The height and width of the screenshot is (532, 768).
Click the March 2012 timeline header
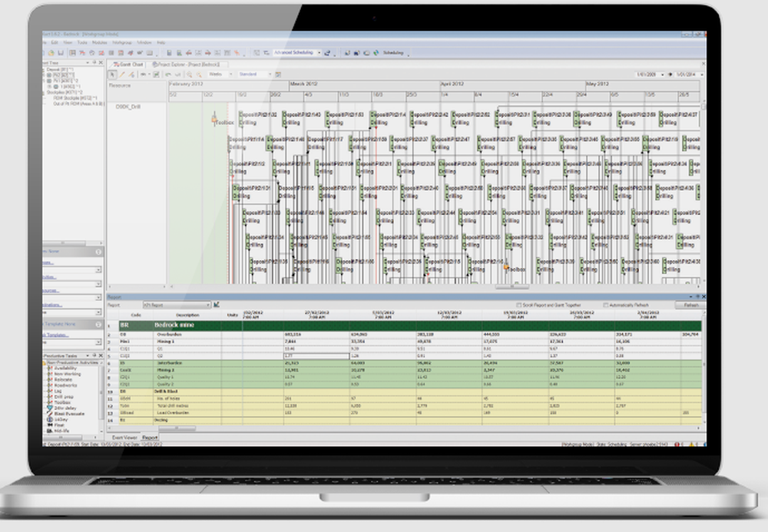[364, 84]
